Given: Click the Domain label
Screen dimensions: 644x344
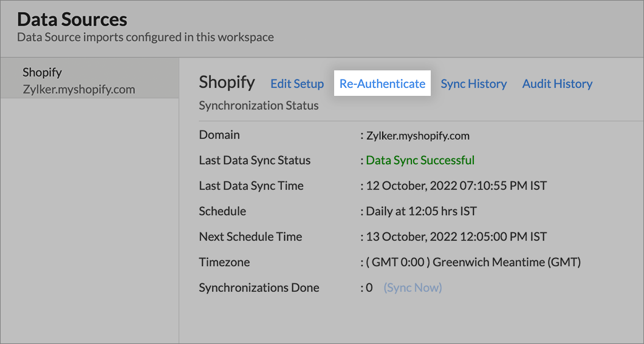Looking at the screenshot, I should pyautogui.click(x=219, y=135).
